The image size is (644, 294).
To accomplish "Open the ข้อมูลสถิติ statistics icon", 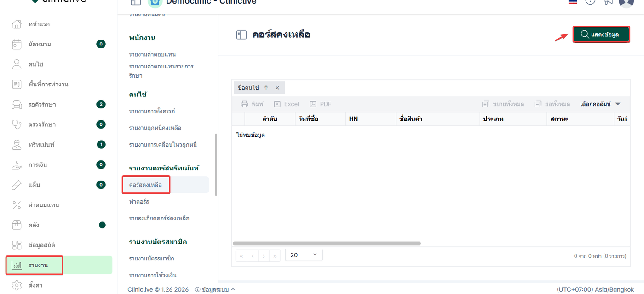I will coord(17,245).
